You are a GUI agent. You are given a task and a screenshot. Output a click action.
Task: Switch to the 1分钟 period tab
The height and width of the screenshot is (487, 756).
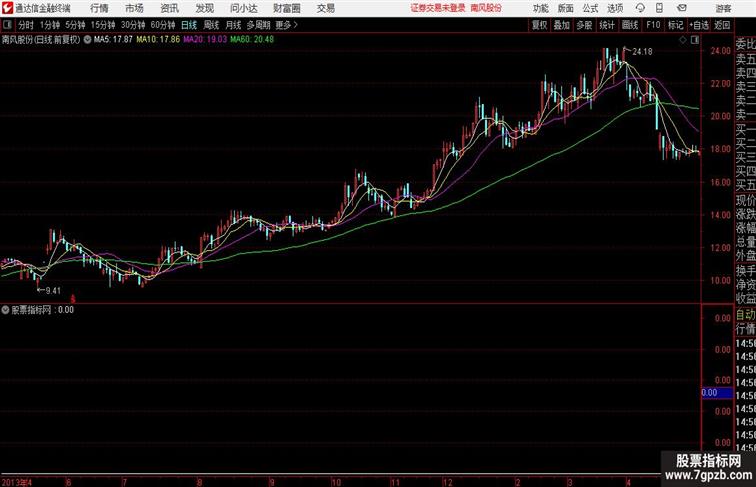(x=50, y=25)
